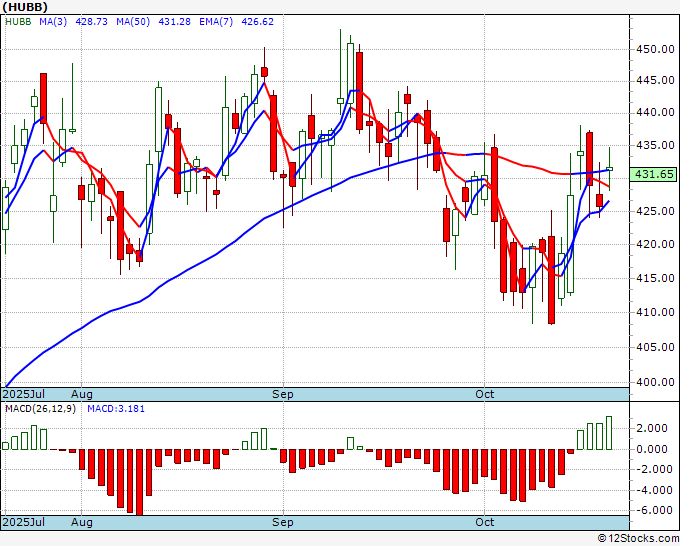Click the 431.65 current price tag

654,174
